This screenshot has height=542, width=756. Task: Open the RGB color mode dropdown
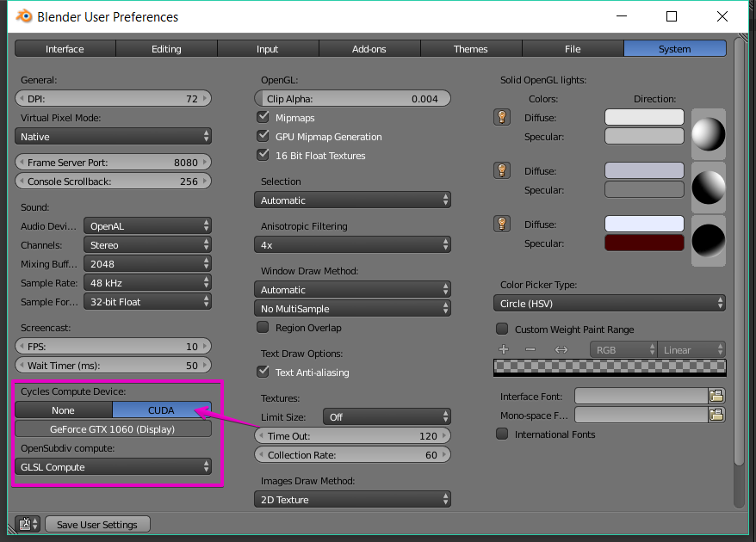click(623, 350)
